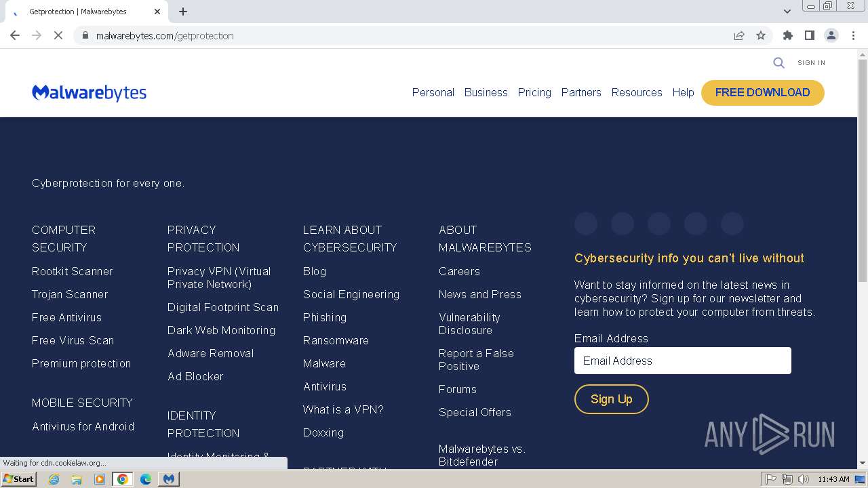The image size is (868, 488).
Task: Open the Free Virus Scan link
Action: coord(73,340)
